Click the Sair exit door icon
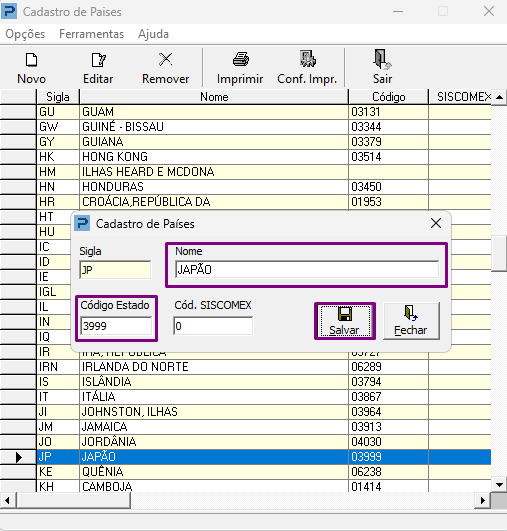Viewport: 507px width, 531px height. 382,59
